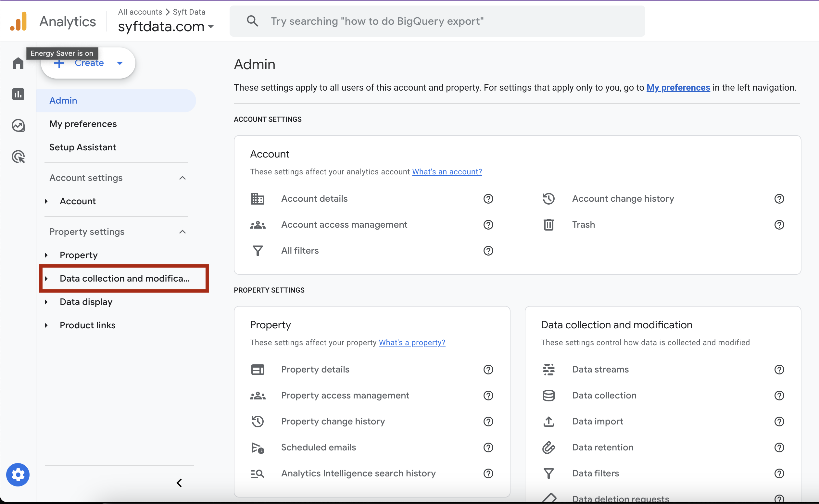The width and height of the screenshot is (819, 504).
Task: Open the Advertising icon in left rail
Action: tap(18, 157)
